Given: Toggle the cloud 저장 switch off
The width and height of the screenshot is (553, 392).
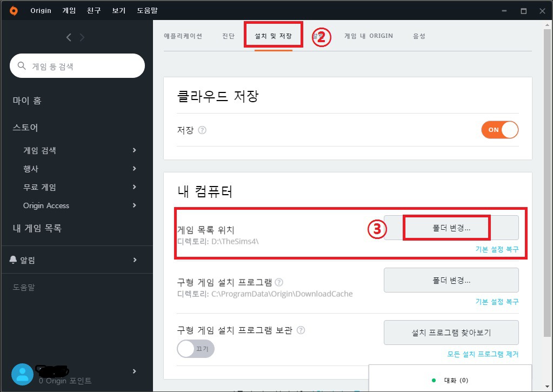Looking at the screenshot, I should tap(499, 130).
